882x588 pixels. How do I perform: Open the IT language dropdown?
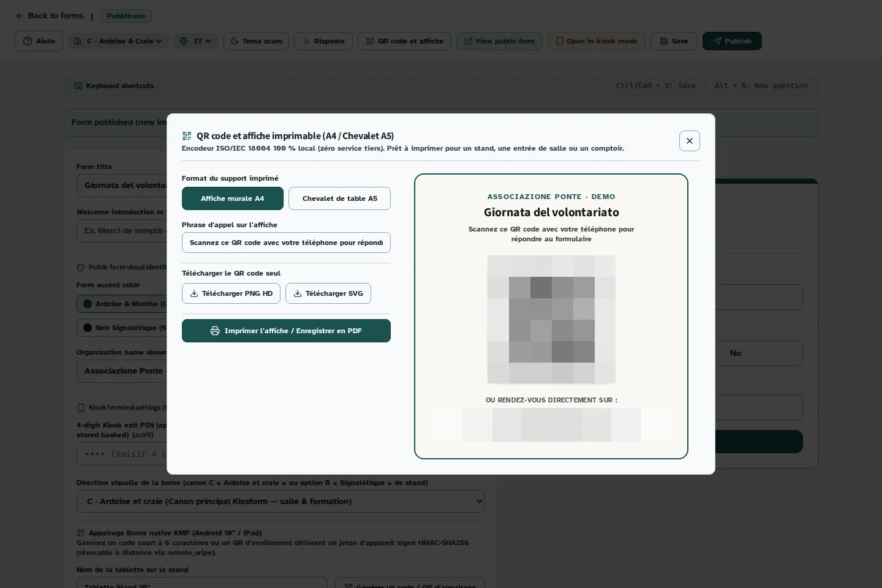[x=196, y=41]
